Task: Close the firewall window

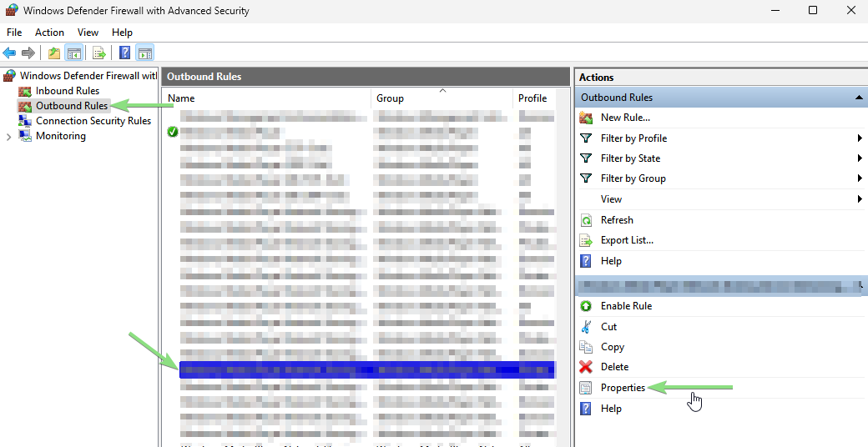Action: (x=850, y=11)
